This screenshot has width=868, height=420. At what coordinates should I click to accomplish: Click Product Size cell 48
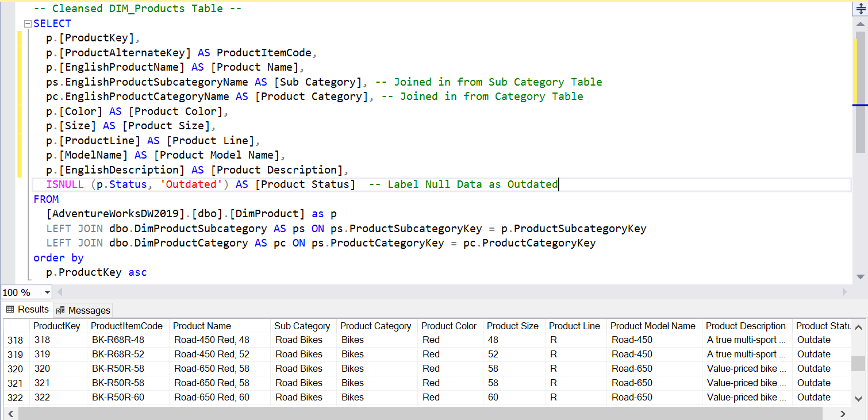tap(514, 340)
